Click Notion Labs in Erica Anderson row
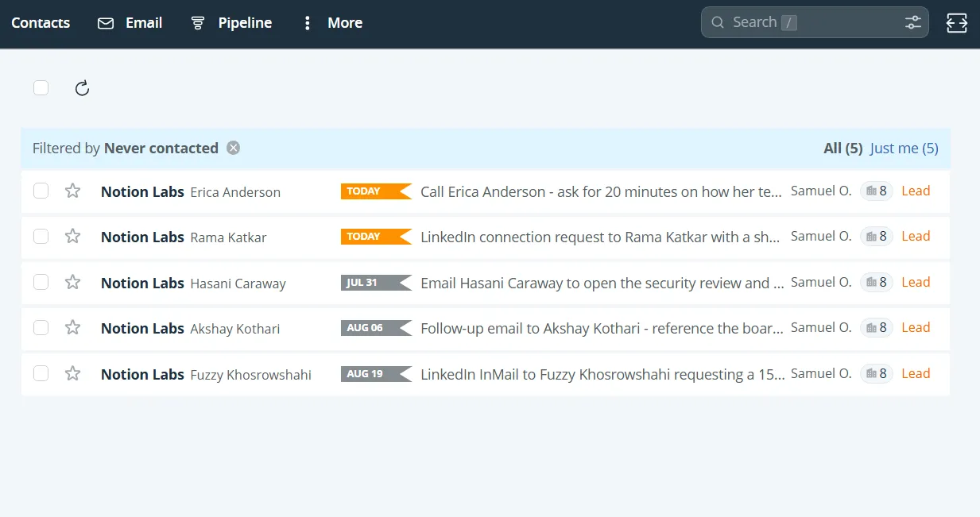Viewport: 980px width, 517px height. (x=142, y=191)
